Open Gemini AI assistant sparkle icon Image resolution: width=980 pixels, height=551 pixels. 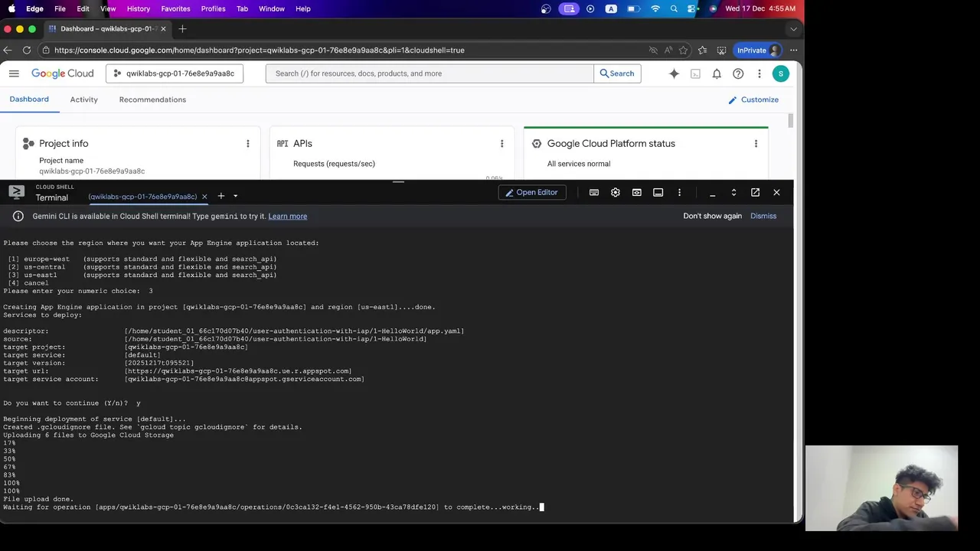[x=674, y=73]
